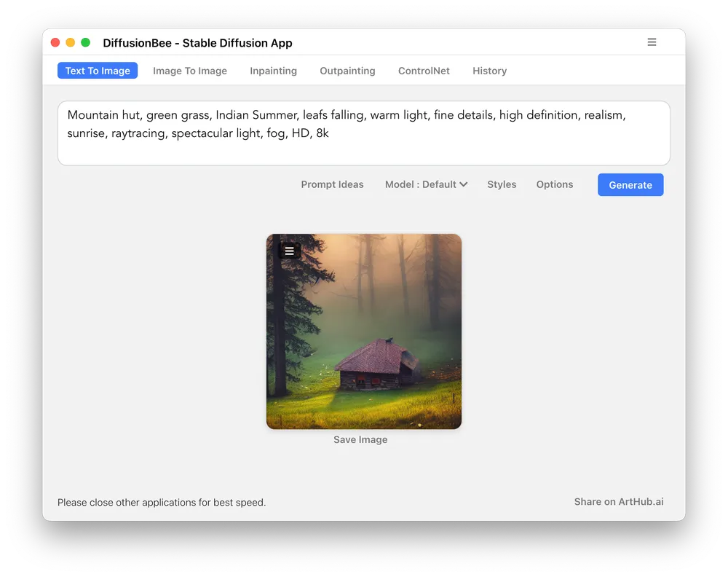
Task: Expand the Options panel
Action: (x=555, y=184)
